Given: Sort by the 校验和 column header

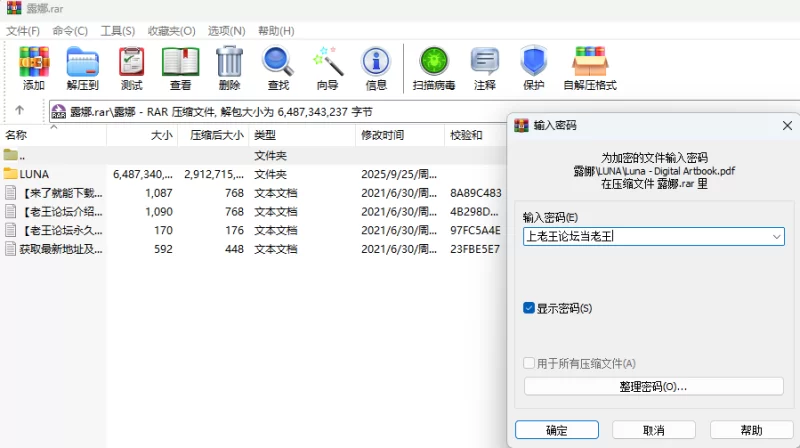Looking at the screenshot, I should [x=476, y=135].
